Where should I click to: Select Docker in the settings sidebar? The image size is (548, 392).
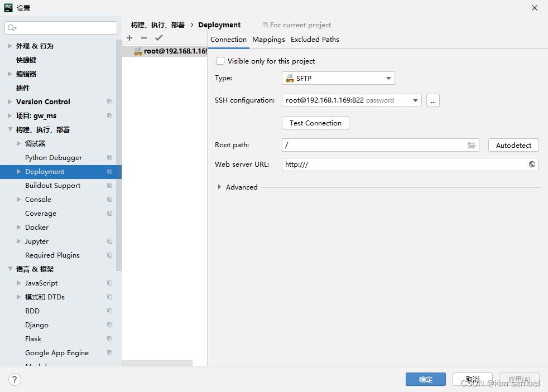37,227
